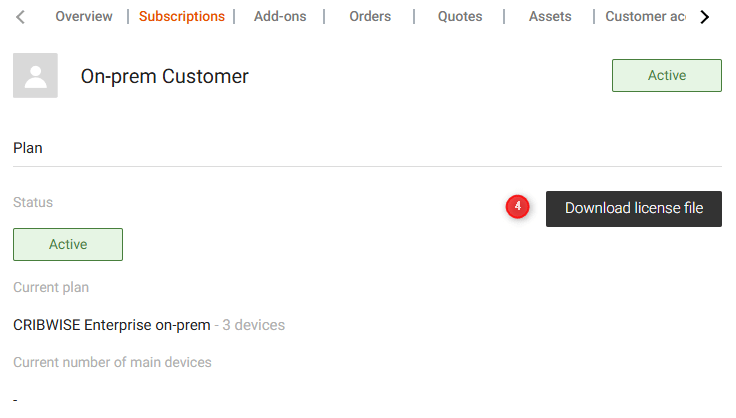Open the Quotes tab
736x418 pixels.
click(460, 17)
